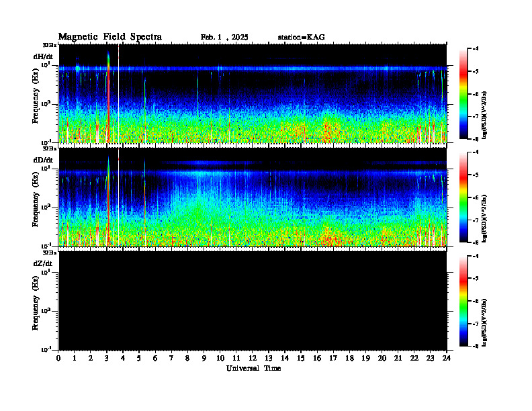
Task: Click the hour "22" tick label
Action: (x=414, y=358)
